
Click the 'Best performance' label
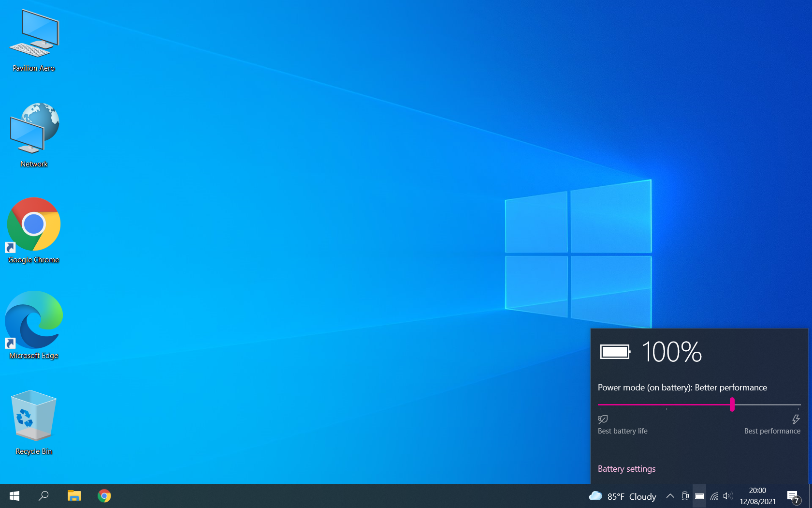click(x=772, y=431)
